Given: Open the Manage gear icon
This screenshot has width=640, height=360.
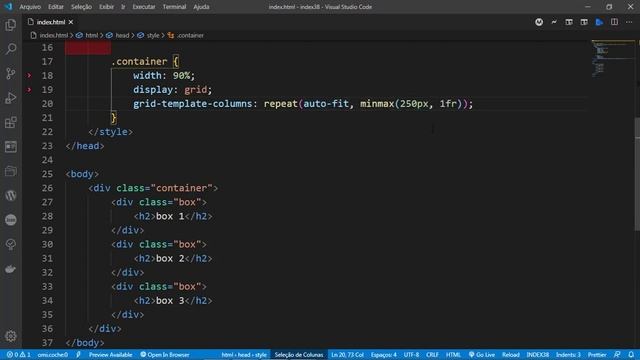Looking at the screenshot, I should coord(11,336).
